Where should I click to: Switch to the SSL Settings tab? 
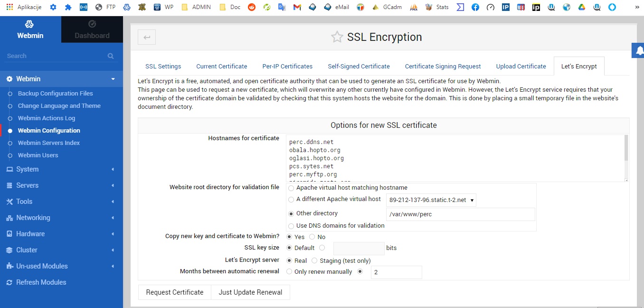click(x=163, y=67)
